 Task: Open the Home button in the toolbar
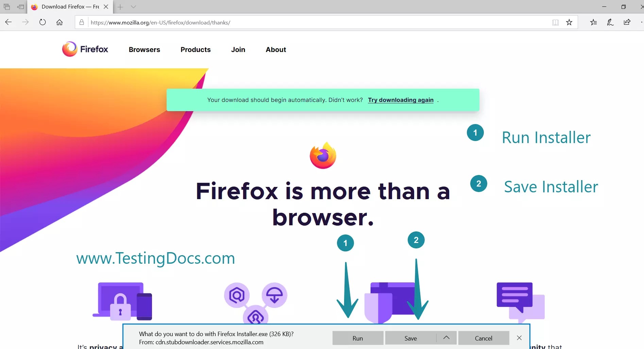(x=60, y=22)
